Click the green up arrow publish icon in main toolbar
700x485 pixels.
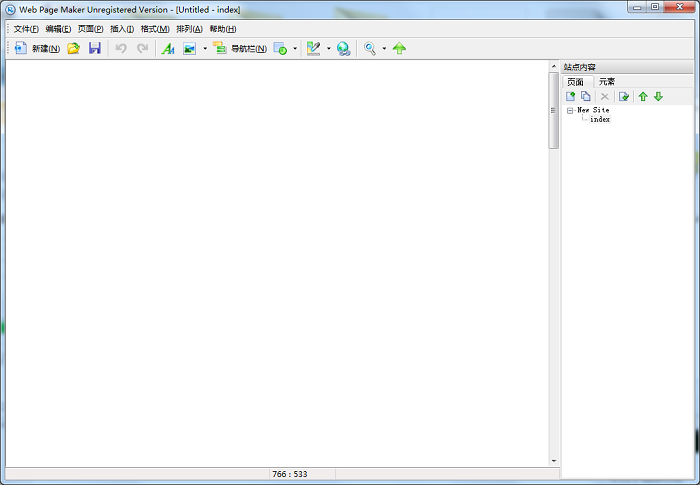(400, 48)
